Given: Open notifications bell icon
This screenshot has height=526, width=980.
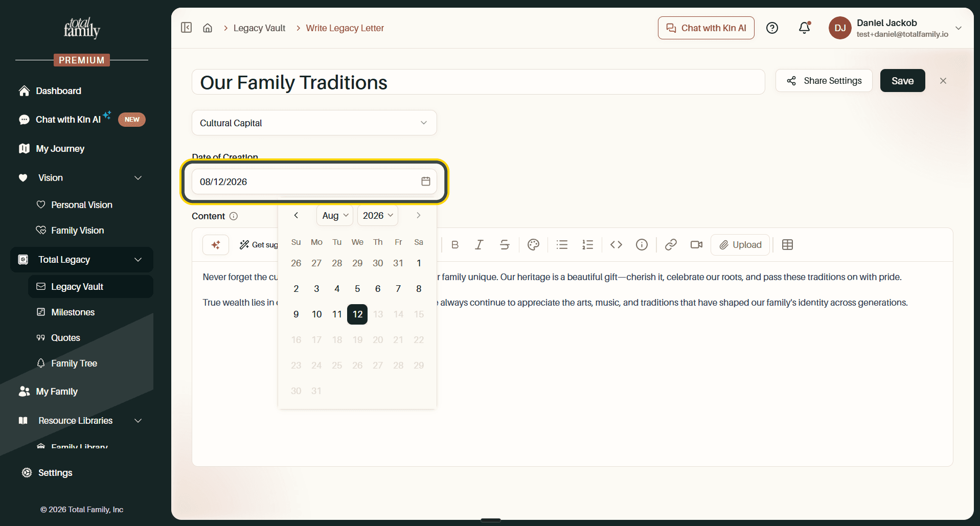Looking at the screenshot, I should (805, 28).
